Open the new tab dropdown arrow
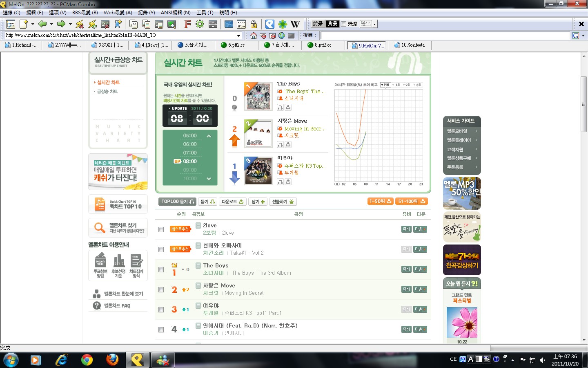Image resolution: width=588 pixels, height=368 pixels. [33, 24]
